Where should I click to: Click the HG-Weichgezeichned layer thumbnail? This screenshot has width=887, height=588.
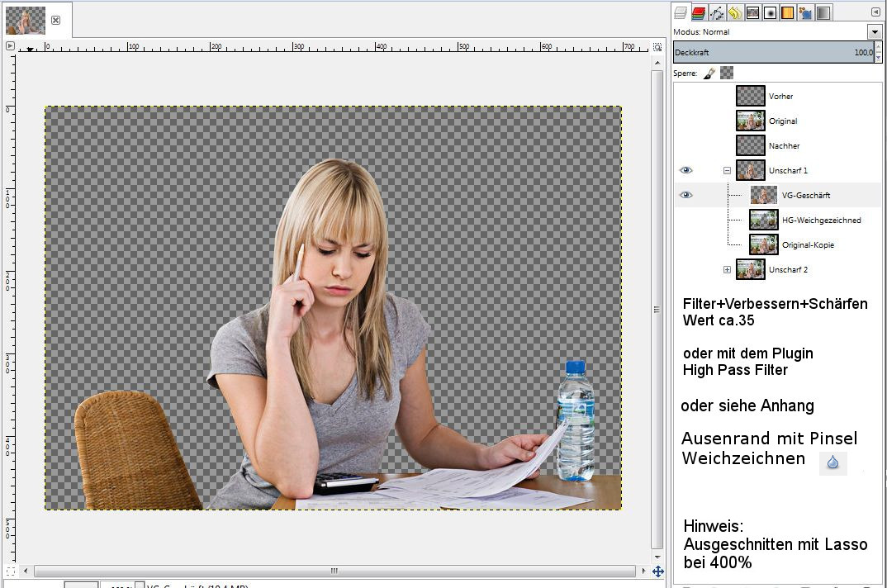click(x=764, y=220)
